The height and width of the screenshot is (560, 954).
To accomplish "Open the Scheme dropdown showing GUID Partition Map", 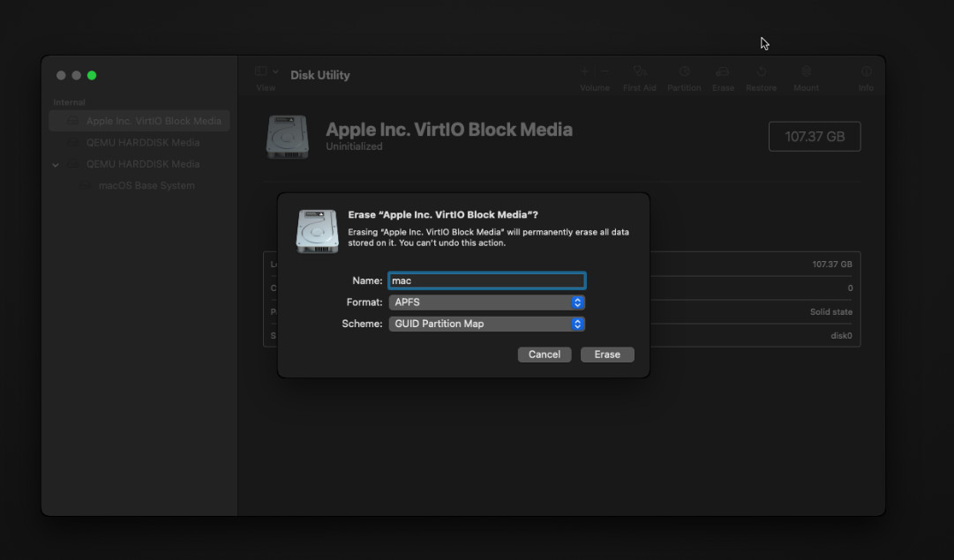I will pos(487,324).
